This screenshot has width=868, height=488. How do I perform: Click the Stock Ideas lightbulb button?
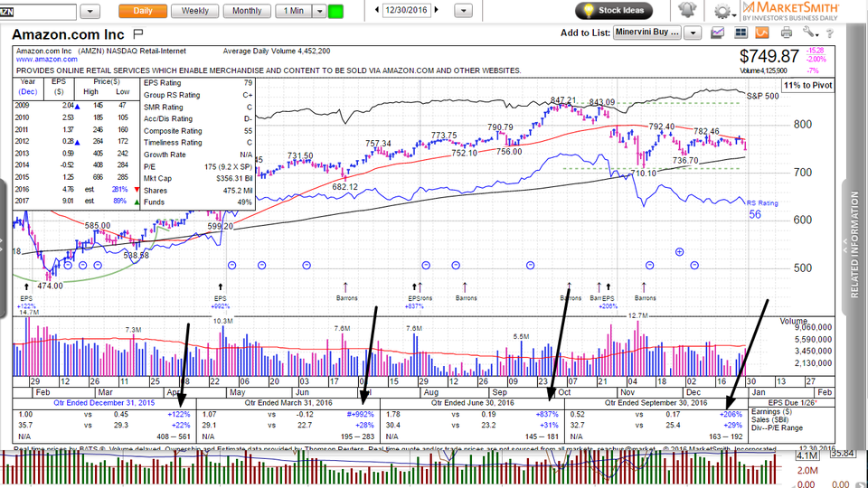(x=614, y=11)
